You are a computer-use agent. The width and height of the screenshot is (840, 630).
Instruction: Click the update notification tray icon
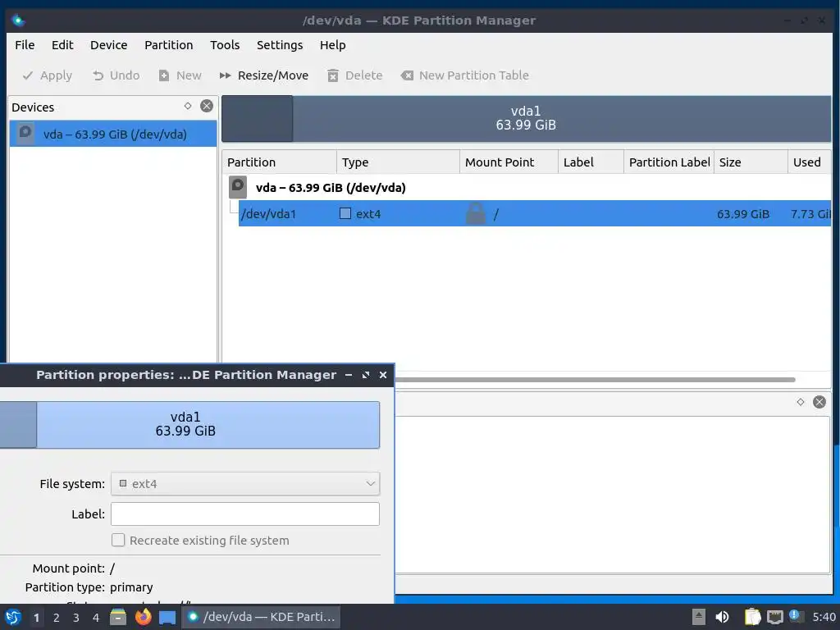coord(795,616)
